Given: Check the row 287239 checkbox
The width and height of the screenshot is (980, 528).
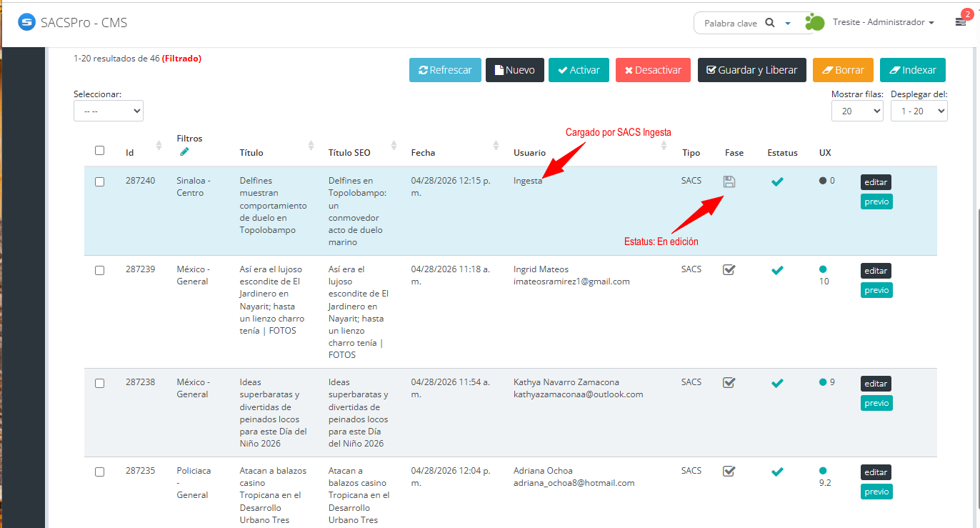Looking at the screenshot, I should (100, 270).
